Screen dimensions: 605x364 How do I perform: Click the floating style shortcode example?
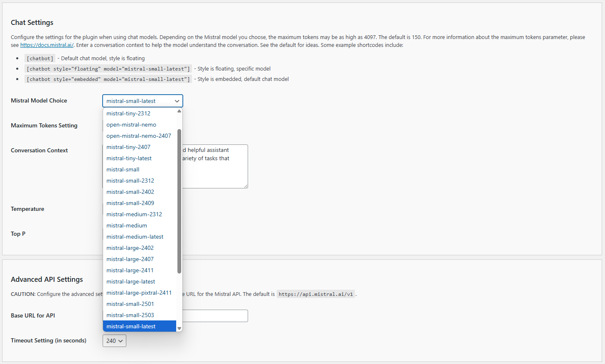point(108,69)
